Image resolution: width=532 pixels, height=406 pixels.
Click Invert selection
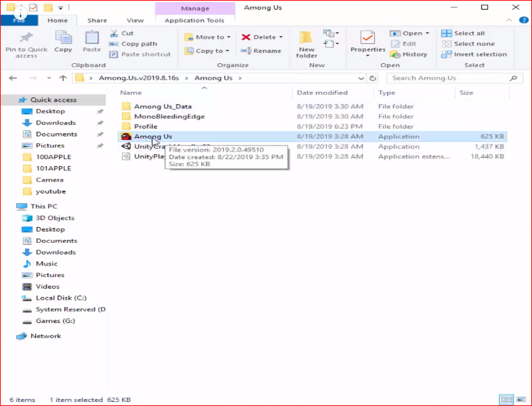click(474, 54)
